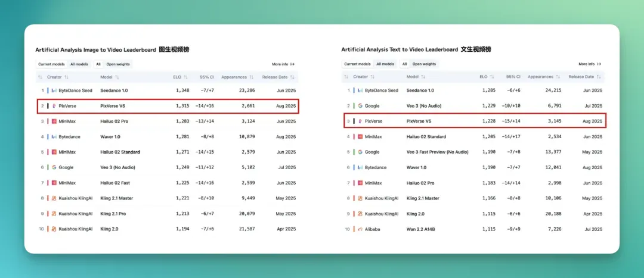The image size is (644, 278).
Task: Click appearances value 24,215
Action: point(553,90)
